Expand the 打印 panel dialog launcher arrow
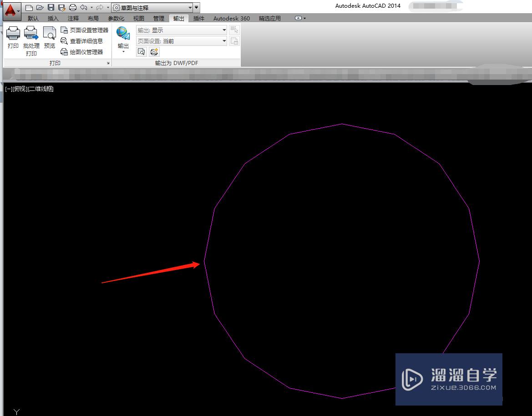 (x=108, y=63)
